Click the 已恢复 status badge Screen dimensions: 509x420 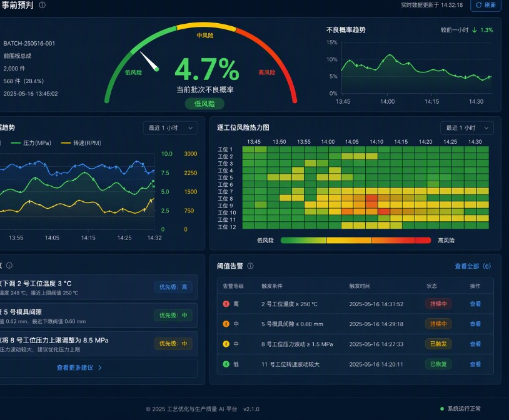pyautogui.click(x=438, y=364)
